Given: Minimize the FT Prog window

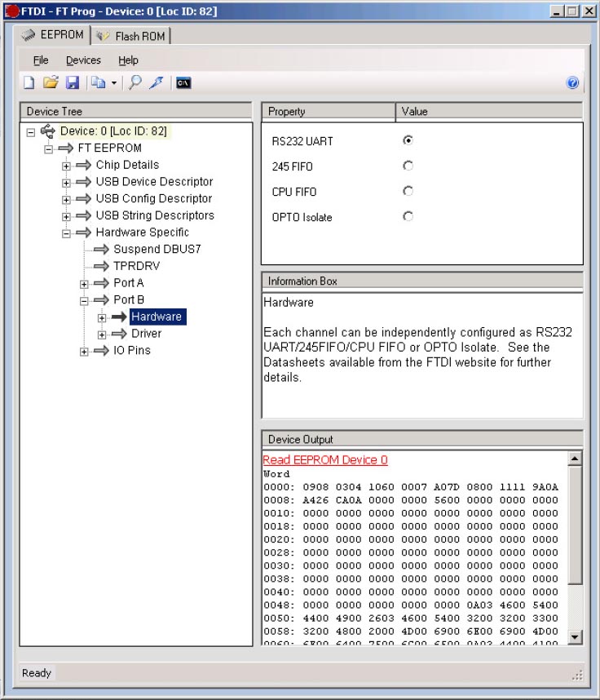Looking at the screenshot, I should click(x=556, y=11).
